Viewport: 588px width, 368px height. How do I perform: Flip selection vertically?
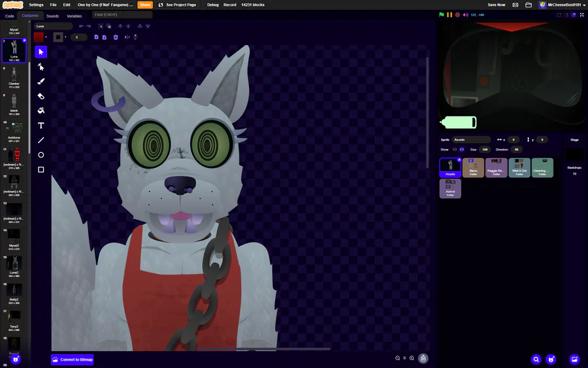135,37
